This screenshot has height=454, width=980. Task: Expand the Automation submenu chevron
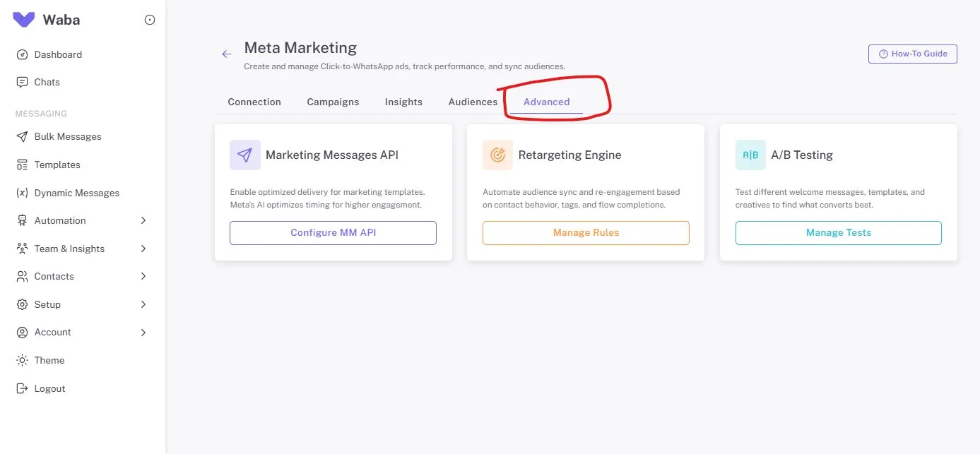pos(143,220)
